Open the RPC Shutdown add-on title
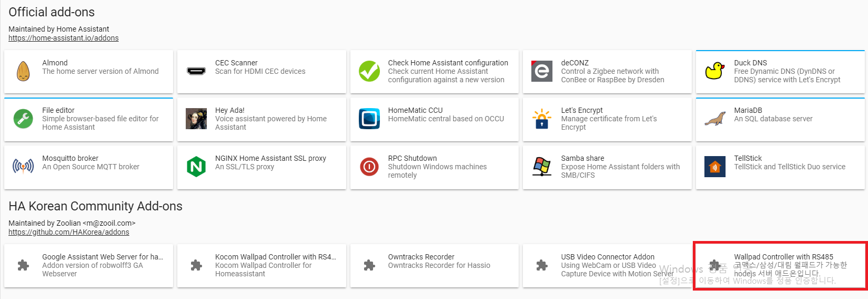Viewport: 868px width, 299px height. 412,158
